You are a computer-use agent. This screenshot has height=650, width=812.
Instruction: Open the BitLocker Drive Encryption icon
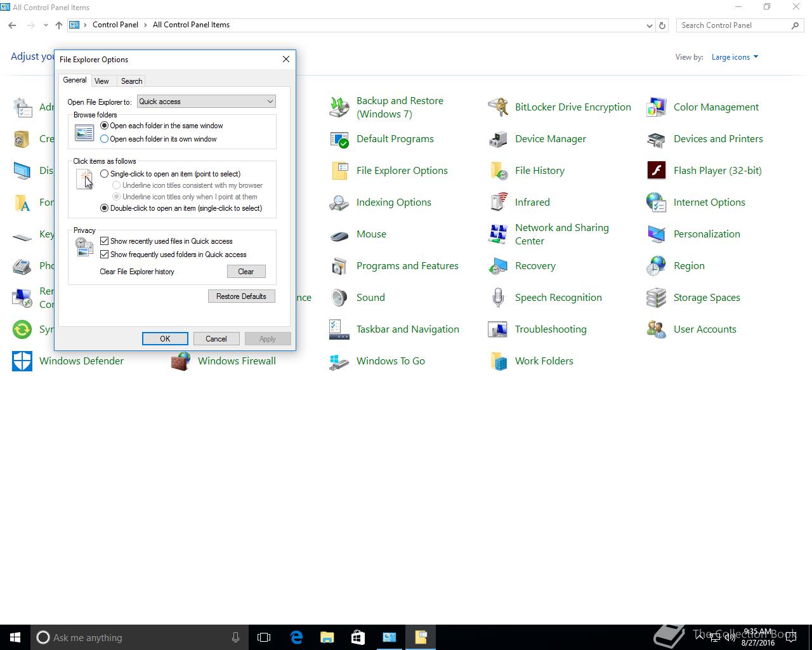click(x=498, y=107)
